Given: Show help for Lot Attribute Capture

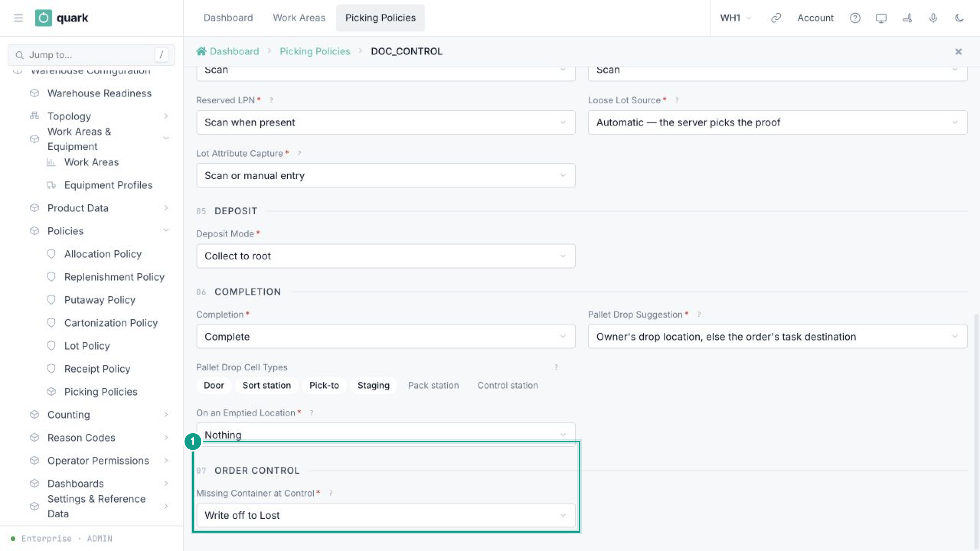Looking at the screenshot, I should [299, 153].
